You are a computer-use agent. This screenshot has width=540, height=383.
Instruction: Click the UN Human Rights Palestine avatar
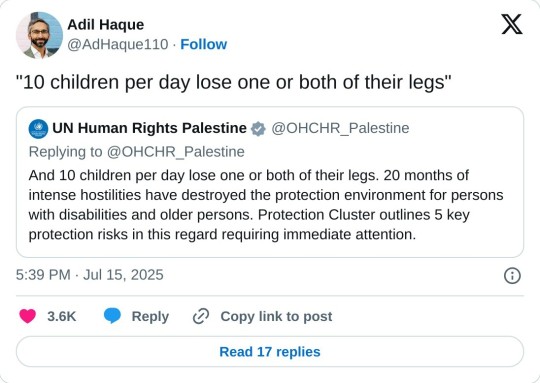[38, 129]
